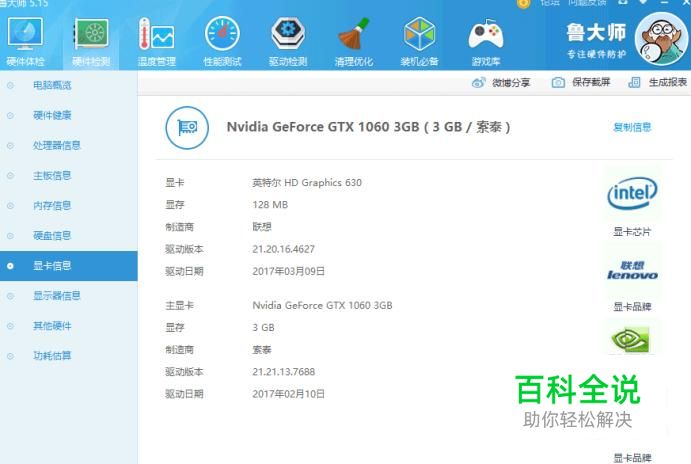The image size is (691, 464).
Task: Click the Nvidia GeForce GTX 1060 3GB heading
Action: 368,127
